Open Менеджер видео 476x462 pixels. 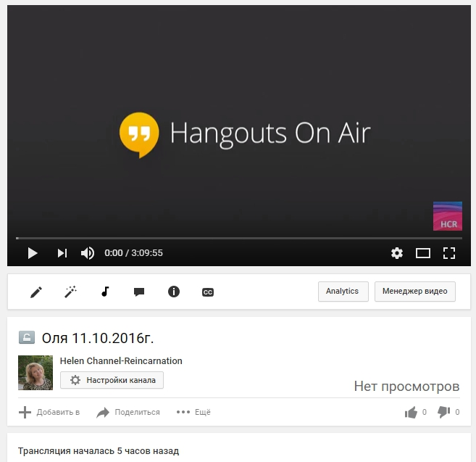tap(414, 292)
